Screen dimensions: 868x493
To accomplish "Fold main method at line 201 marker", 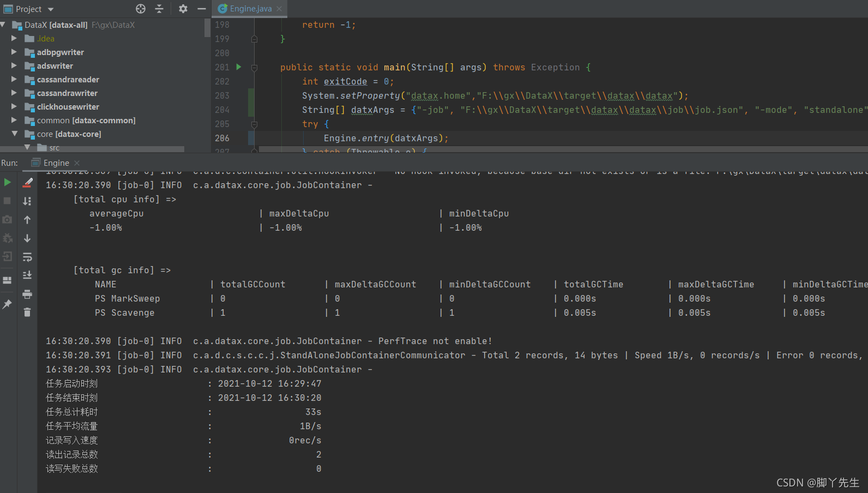I will click(x=254, y=68).
